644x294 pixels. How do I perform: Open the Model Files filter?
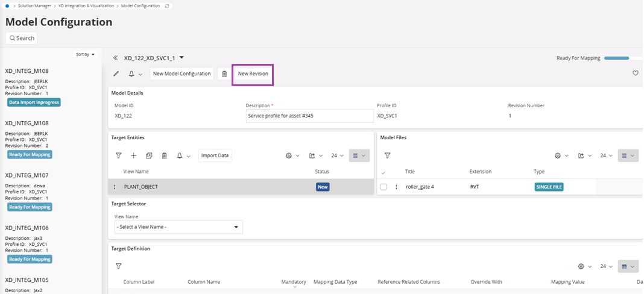(388, 155)
